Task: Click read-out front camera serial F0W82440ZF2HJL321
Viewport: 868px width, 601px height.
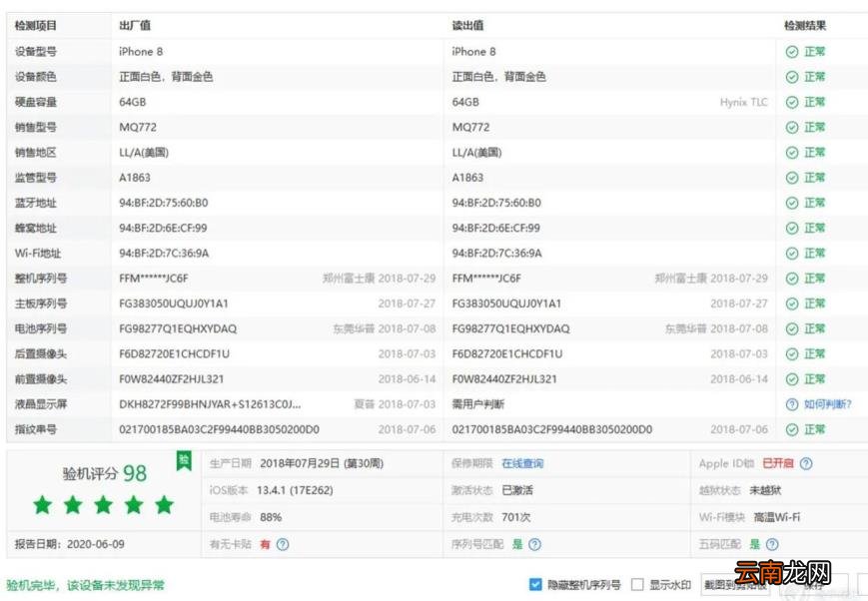Action: [504, 379]
